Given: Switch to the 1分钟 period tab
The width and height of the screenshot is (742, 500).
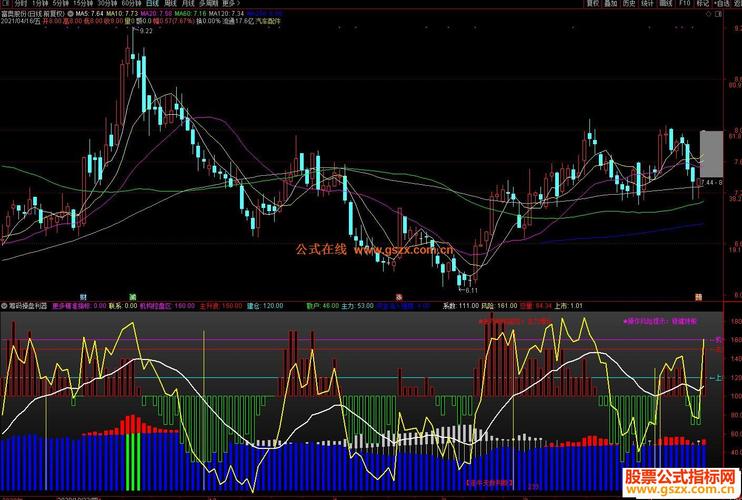Looking at the screenshot, I should [x=39, y=3].
